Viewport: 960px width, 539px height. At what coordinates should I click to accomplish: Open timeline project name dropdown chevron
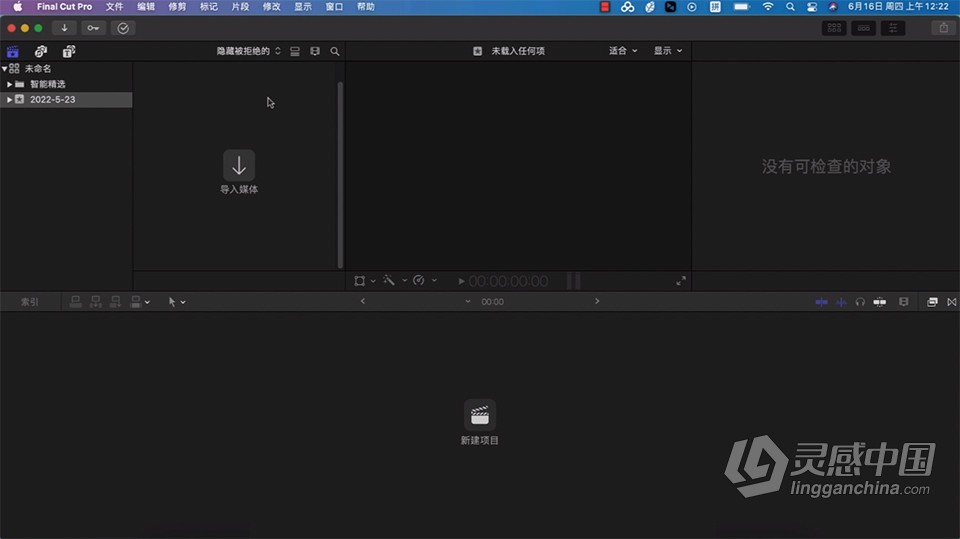[x=468, y=302]
